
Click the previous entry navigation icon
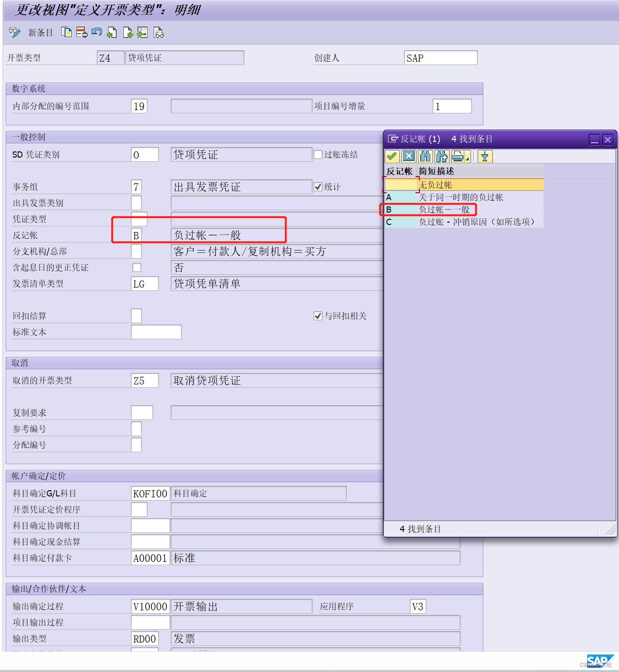pyautogui.click(x=112, y=32)
